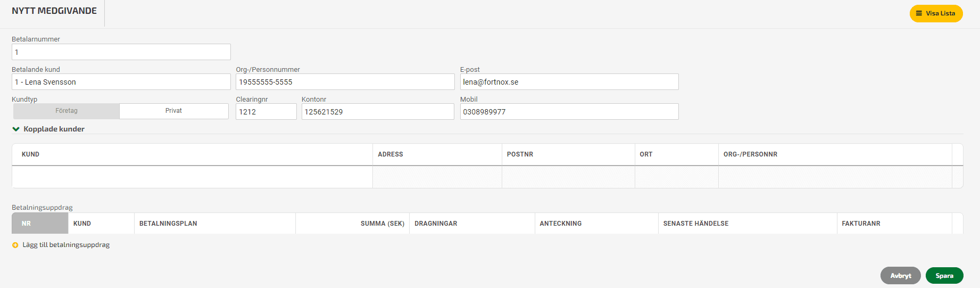Click the plus icon for adding betalningsuppdrag

tap(15, 245)
